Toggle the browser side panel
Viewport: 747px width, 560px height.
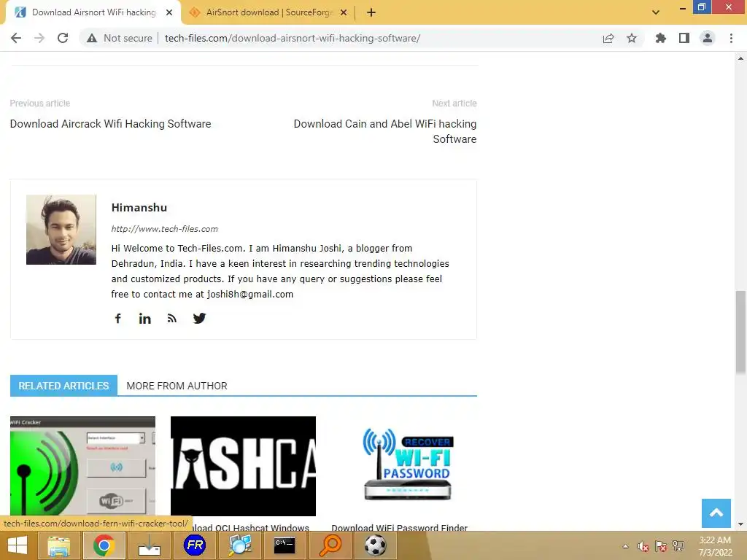click(684, 38)
